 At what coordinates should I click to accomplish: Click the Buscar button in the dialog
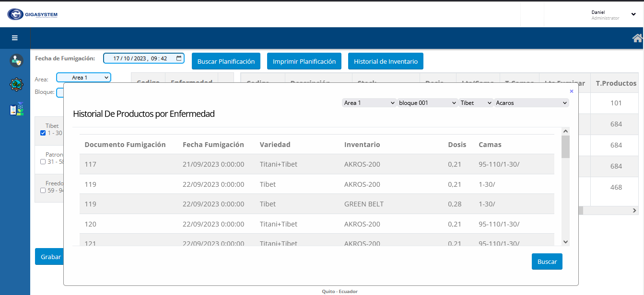pos(547,262)
